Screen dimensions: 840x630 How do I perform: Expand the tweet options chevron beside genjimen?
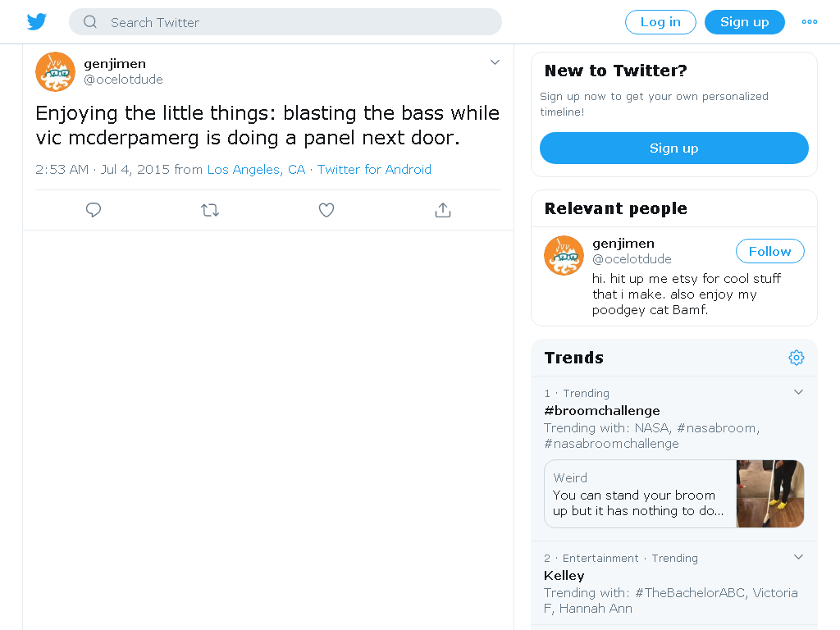point(495,62)
